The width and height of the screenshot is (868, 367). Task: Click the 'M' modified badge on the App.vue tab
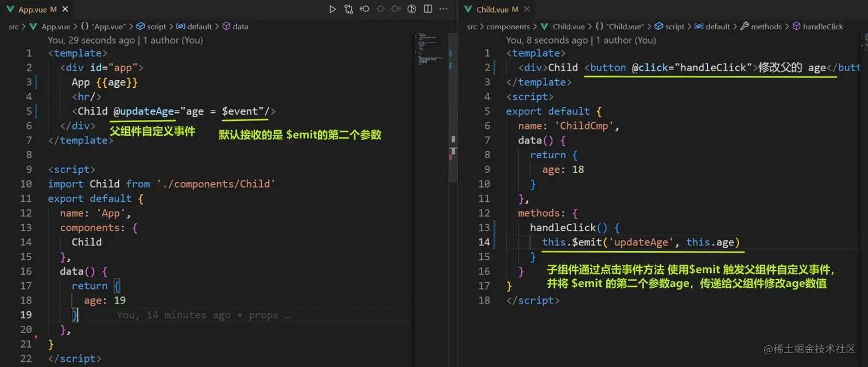click(x=53, y=10)
